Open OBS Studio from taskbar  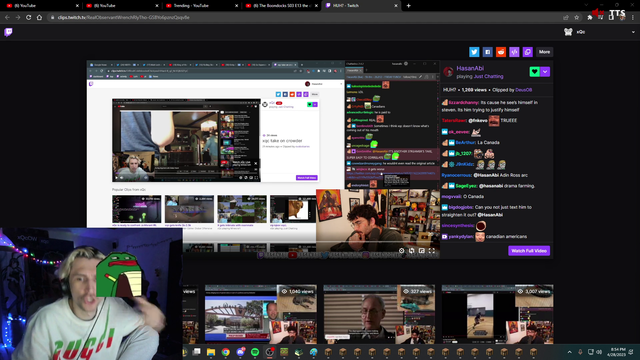click(270, 352)
